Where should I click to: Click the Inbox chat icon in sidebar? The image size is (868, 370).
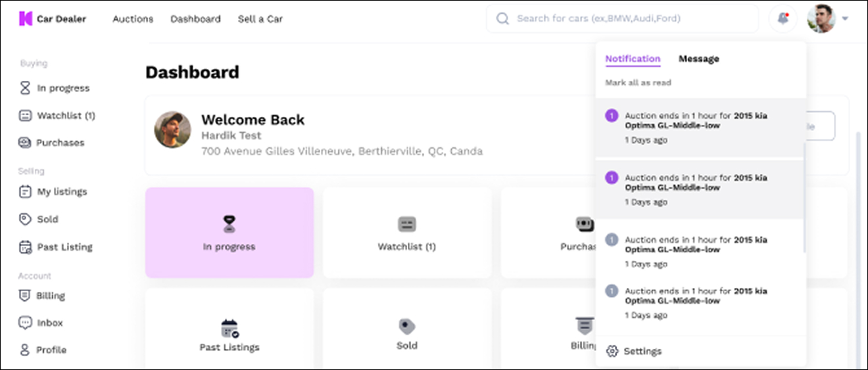coord(25,323)
